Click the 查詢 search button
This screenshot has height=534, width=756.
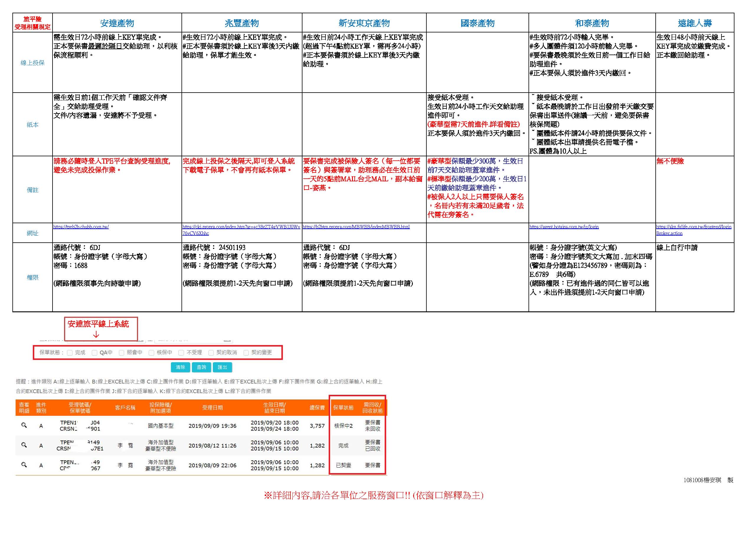click(x=201, y=367)
